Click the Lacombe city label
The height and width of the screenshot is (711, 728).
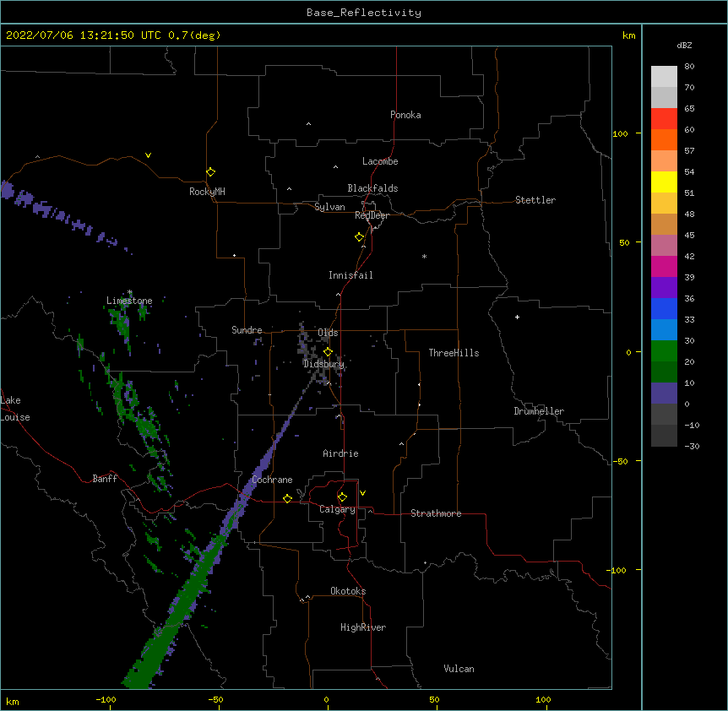coord(380,161)
